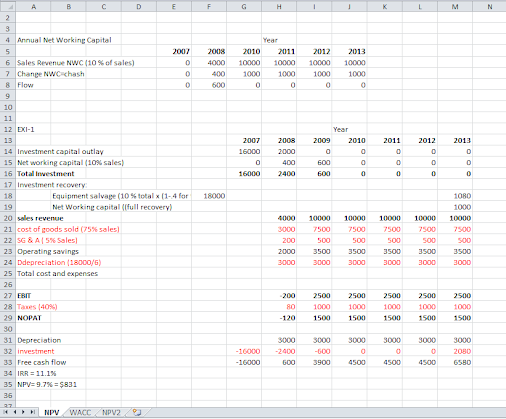Activate the NPV sheet tab

click(52, 413)
